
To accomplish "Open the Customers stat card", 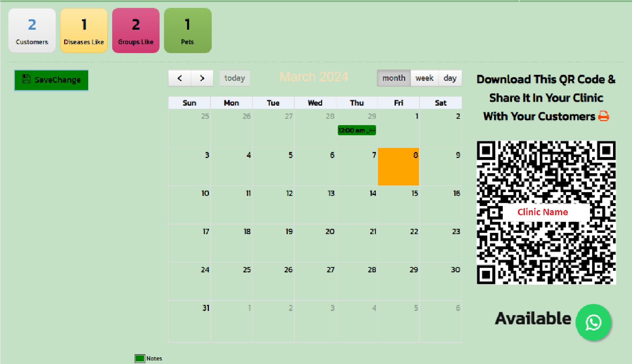I will coord(32,30).
